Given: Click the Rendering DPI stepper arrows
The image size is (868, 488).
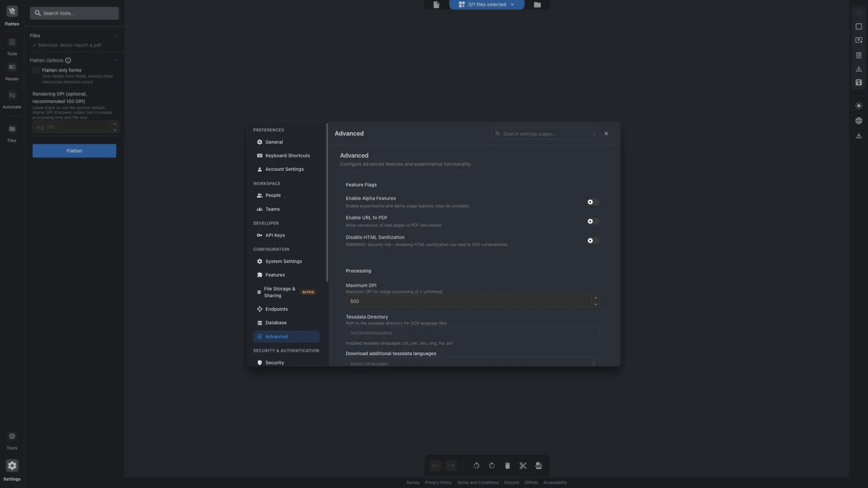Looking at the screenshot, I should [x=114, y=127].
